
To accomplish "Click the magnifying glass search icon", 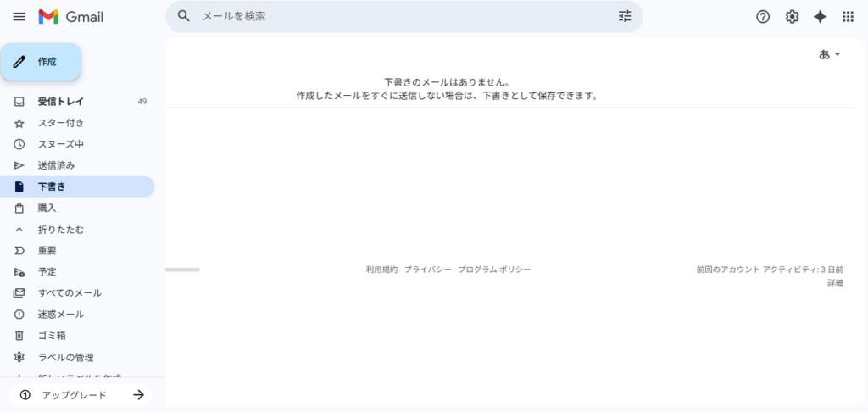I will coord(183,16).
